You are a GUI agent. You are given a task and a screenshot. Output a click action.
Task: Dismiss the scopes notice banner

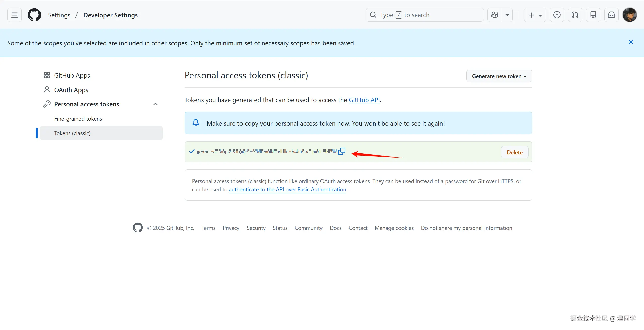[x=631, y=42]
